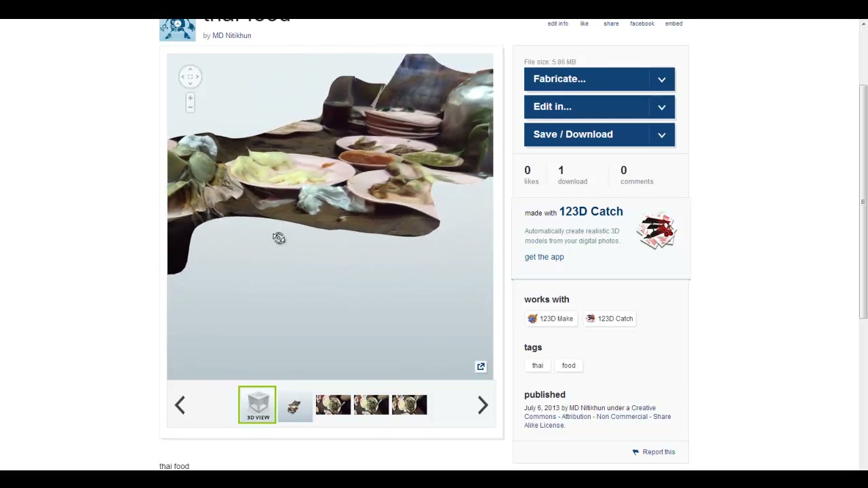Go to previous thumbnails with left arrow

coord(180,405)
